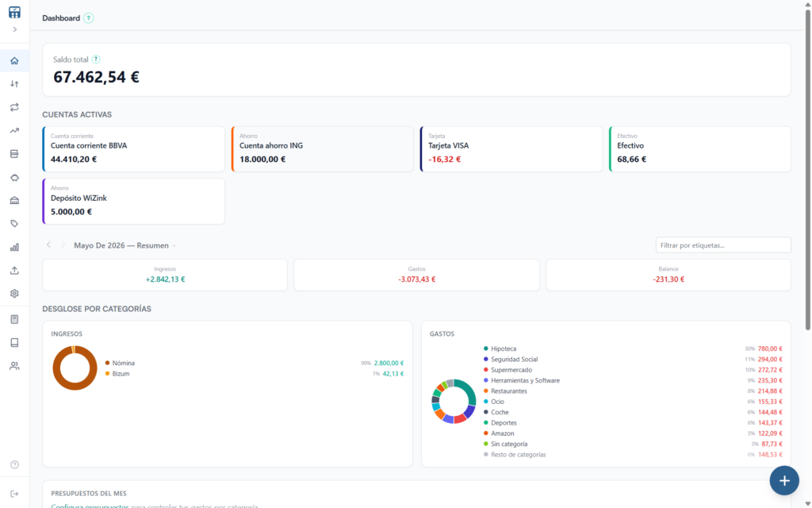Click the 780,00 € Hipoteca amount
The width and height of the screenshot is (812, 508).
click(x=770, y=349)
